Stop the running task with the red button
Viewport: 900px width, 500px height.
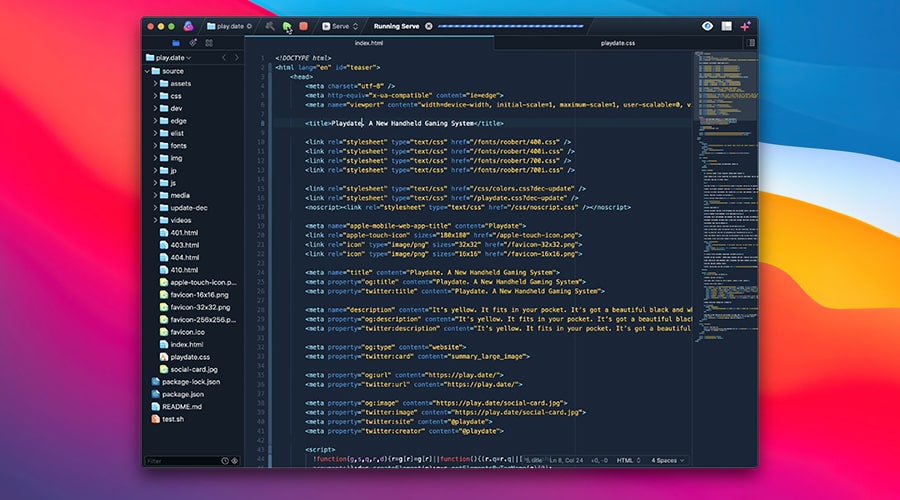coord(303,26)
